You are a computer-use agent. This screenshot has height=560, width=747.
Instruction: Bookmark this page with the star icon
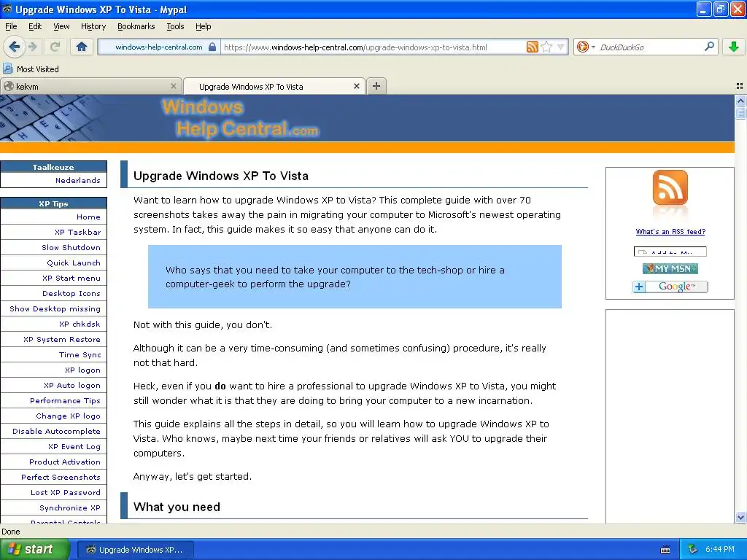[546, 47]
